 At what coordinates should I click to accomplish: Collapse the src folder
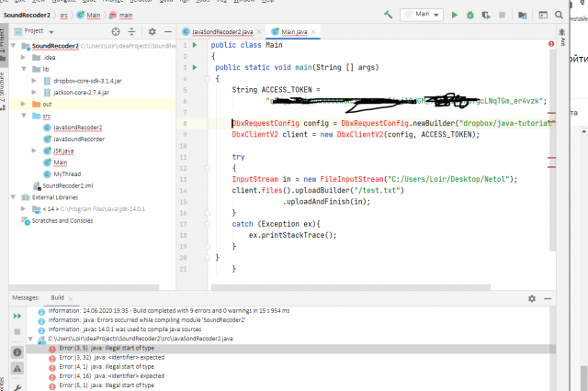[x=23, y=116]
